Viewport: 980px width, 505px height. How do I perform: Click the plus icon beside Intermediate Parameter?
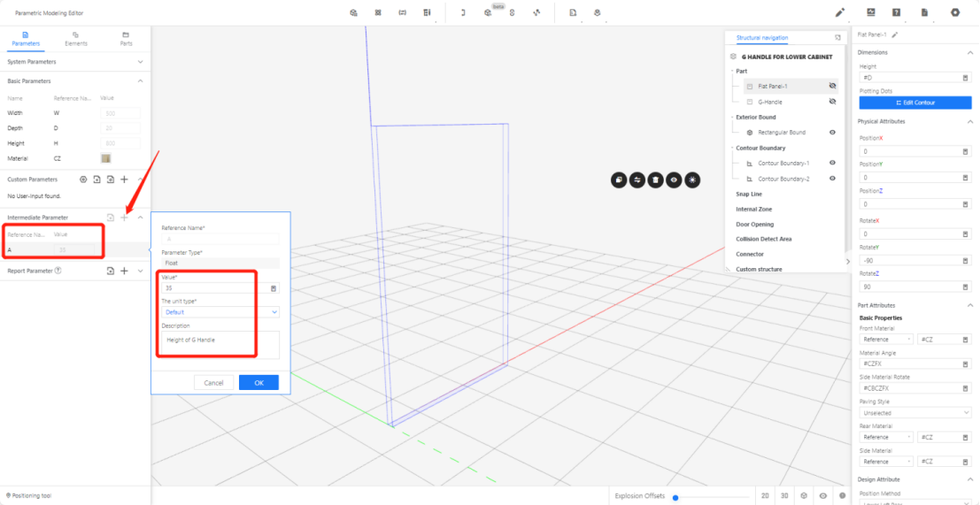(125, 218)
